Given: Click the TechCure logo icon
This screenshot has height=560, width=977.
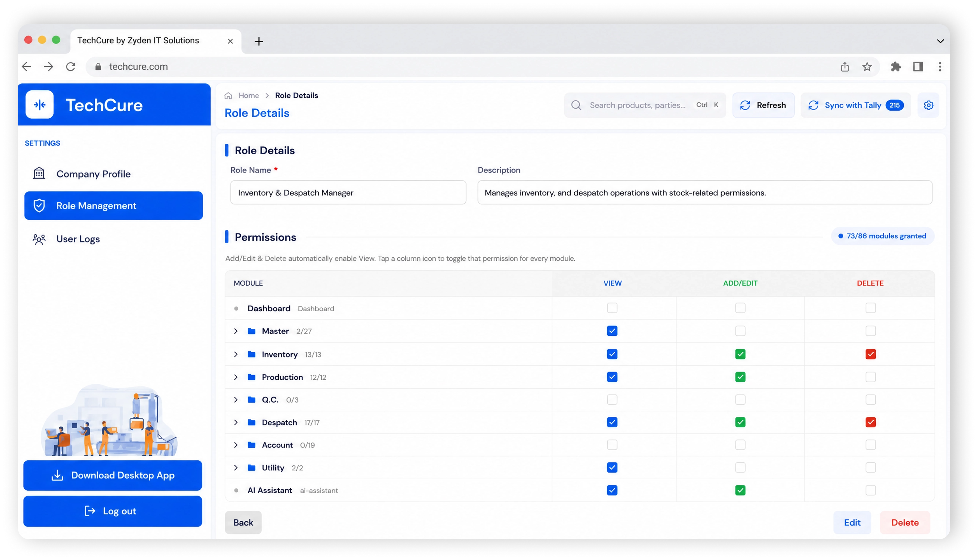Looking at the screenshot, I should click(39, 105).
